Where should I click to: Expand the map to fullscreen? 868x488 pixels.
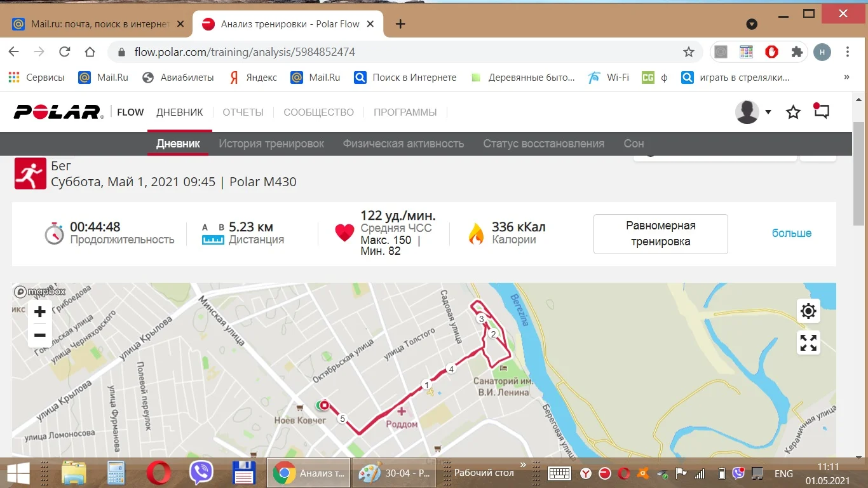coord(808,343)
